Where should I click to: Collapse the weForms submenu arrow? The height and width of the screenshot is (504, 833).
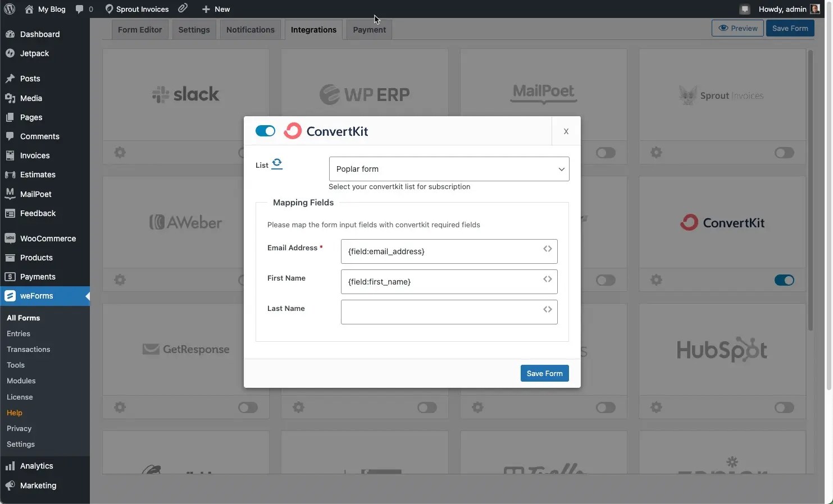87,296
